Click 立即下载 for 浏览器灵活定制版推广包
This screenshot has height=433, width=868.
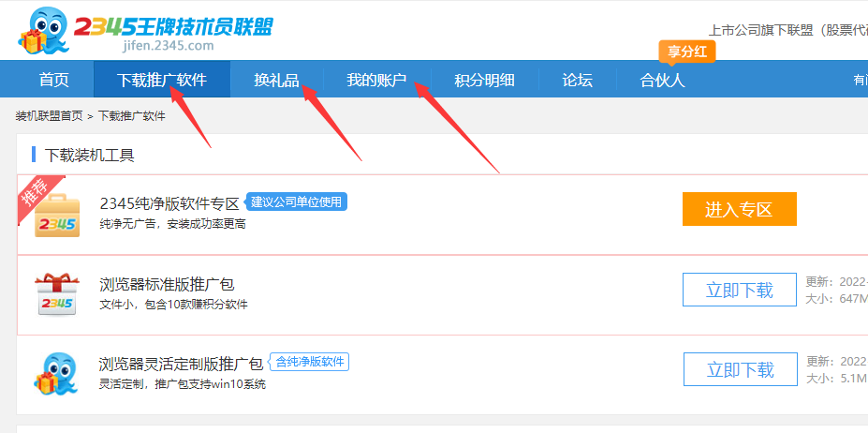pyautogui.click(x=740, y=369)
